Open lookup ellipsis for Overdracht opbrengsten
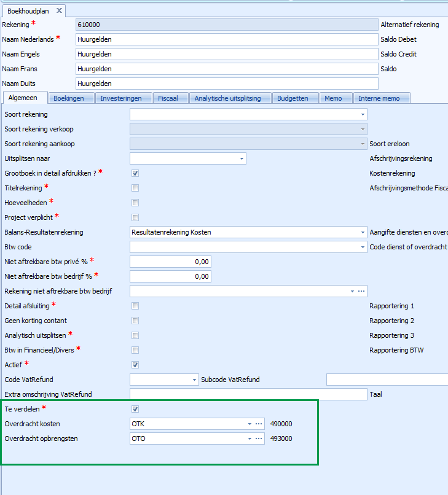This screenshot has height=495, width=448. [259, 438]
